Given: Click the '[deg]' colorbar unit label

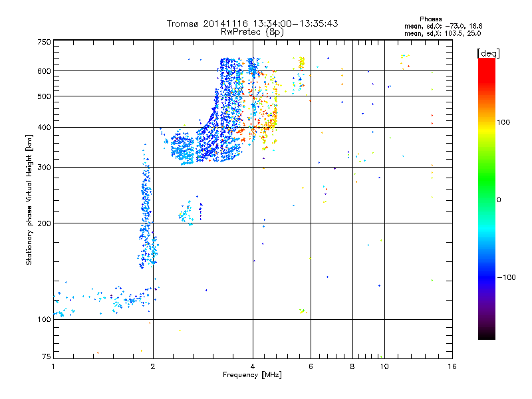Looking at the screenshot, I should pos(488,53).
